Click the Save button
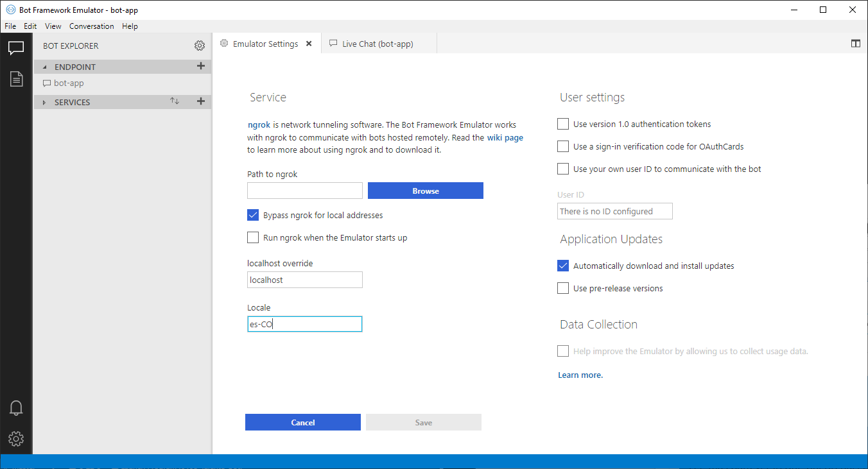This screenshot has height=469, width=868. coord(424,422)
